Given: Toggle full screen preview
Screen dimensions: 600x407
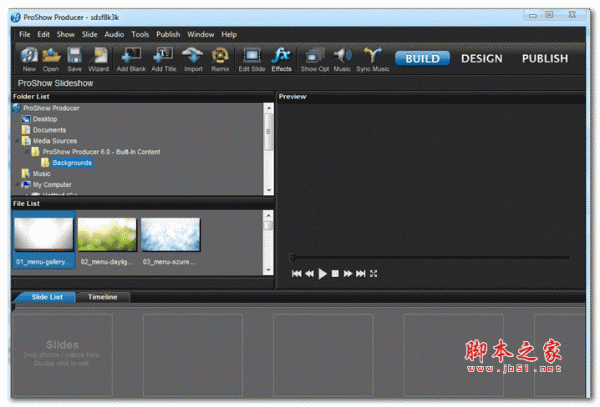Looking at the screenshot, I should 373,274.
